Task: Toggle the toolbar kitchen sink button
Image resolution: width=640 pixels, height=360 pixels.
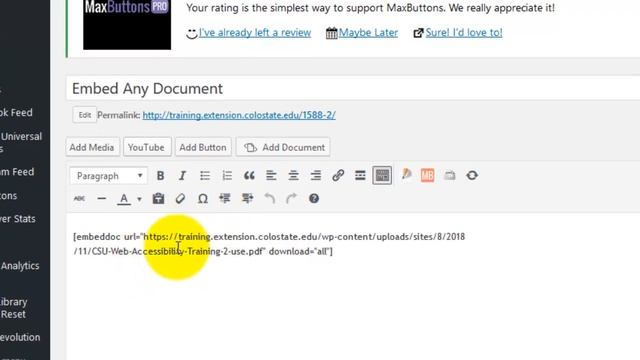Action: (x=382, y=176)
